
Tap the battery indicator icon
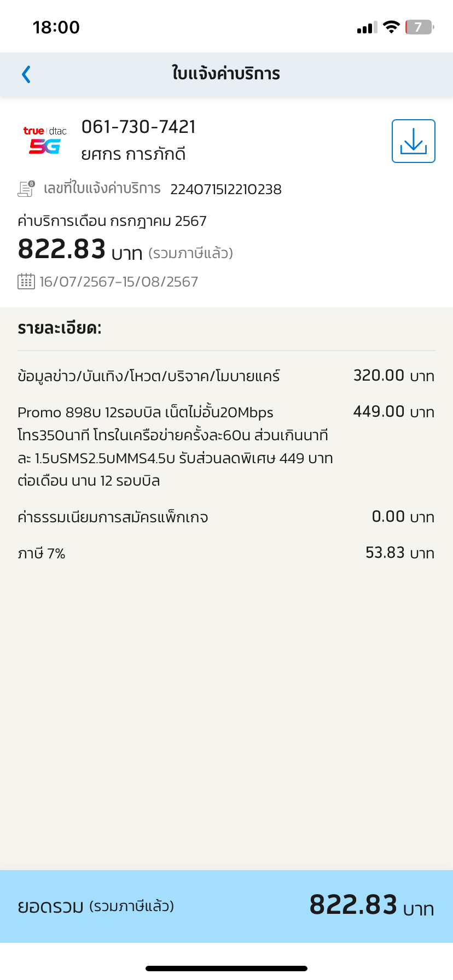click(x=419, y=27)
